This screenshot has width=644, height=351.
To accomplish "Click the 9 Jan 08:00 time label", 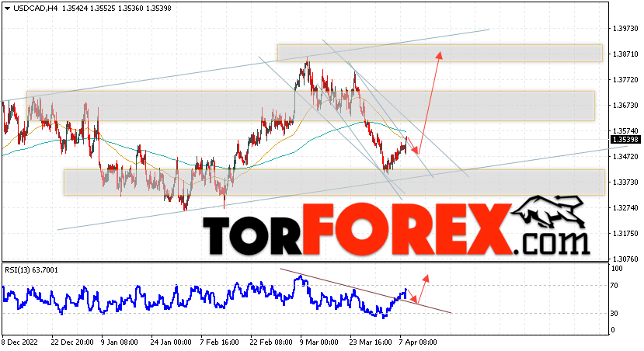I will (120, 342).
